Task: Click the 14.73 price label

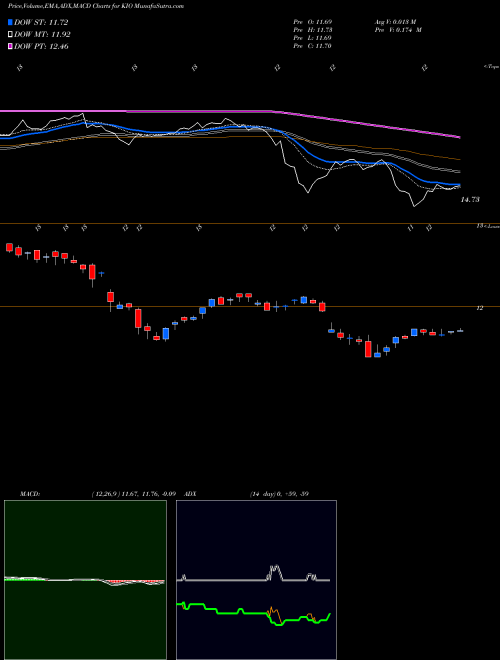Action: point(470,200)
